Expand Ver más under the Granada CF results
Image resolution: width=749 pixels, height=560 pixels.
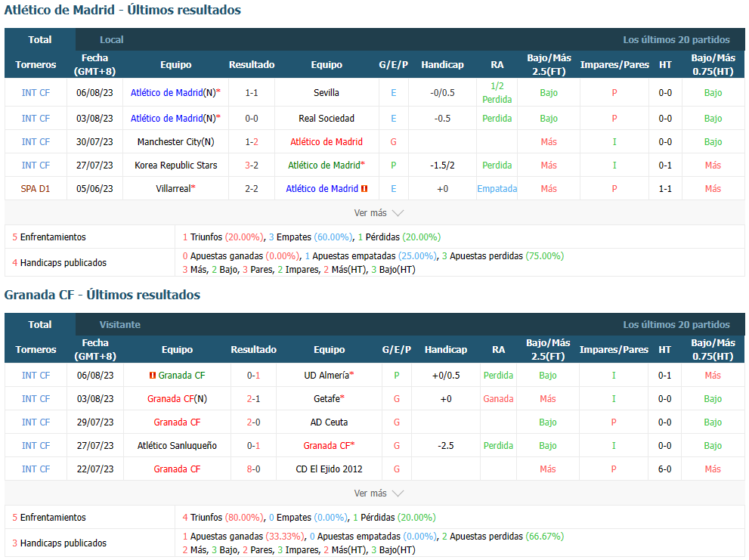click(379, 493)
